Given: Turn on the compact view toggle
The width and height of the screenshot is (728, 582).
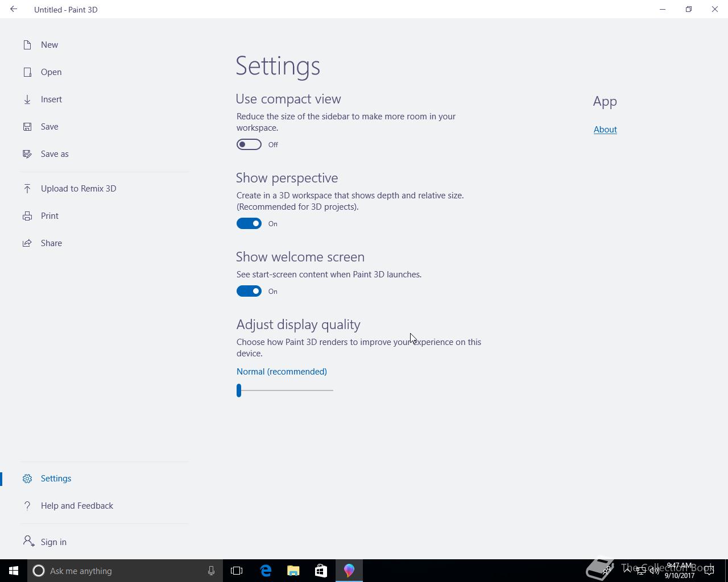Looking at the screenshot, I should [249, 144].
